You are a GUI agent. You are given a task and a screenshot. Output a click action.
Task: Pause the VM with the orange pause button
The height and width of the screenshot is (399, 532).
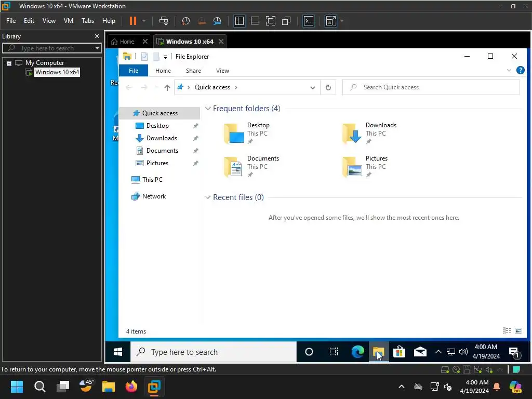coord(133,21)
